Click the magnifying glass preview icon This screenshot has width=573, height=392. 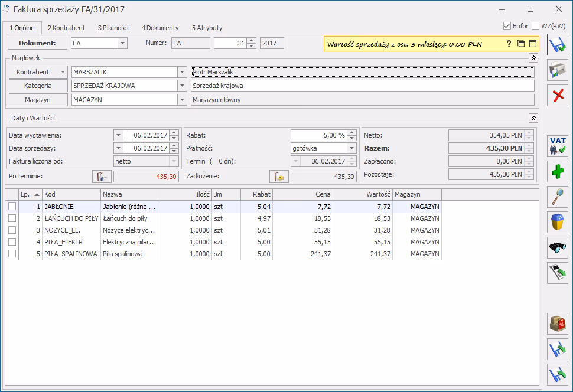tap(558, 197)
